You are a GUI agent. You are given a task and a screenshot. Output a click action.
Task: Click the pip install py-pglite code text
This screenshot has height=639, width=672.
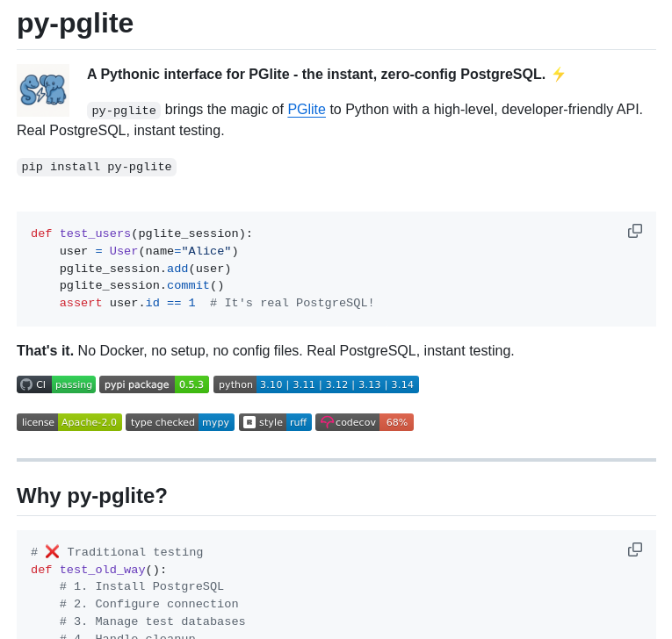point(97,167)
